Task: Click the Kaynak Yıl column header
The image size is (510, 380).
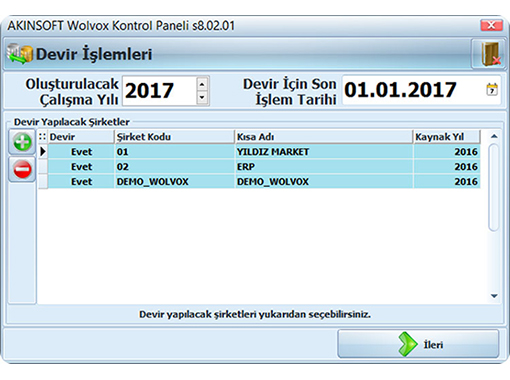Action: [x=447, y=137]
